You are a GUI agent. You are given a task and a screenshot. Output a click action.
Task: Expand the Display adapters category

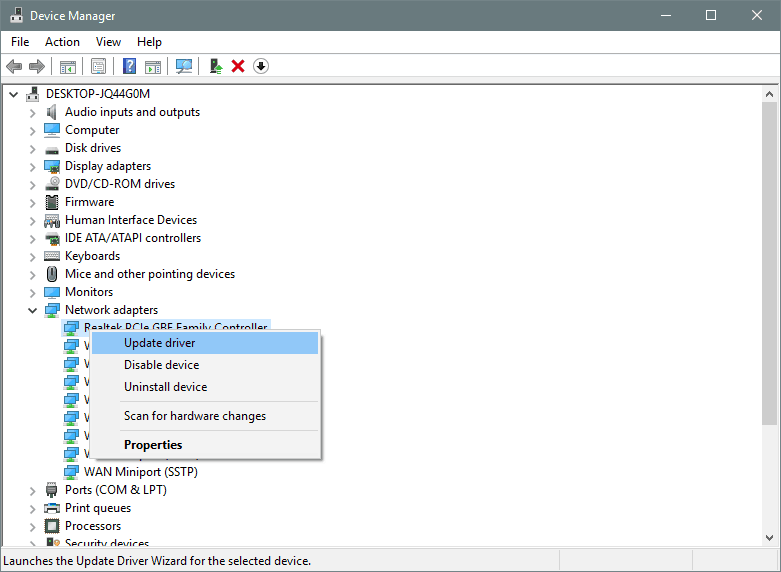[x=32, y=166]
